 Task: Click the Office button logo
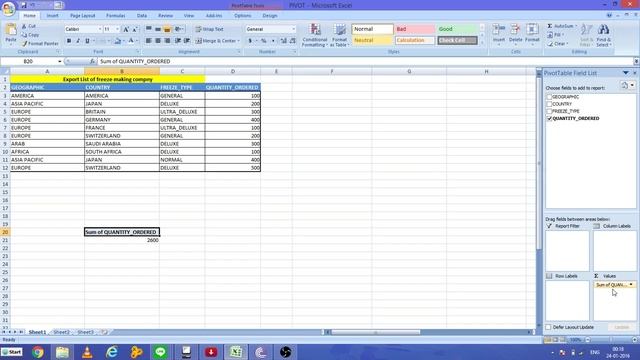pyautogui.click(x=8, y=8)
